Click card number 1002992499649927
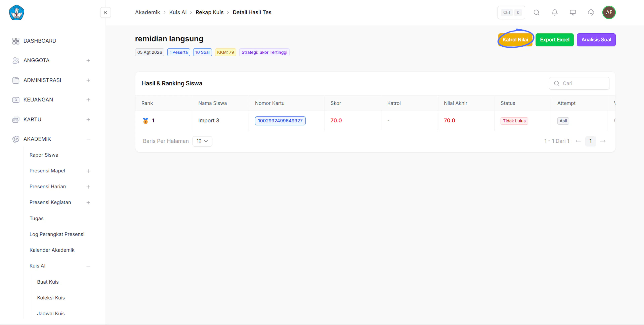This screenshot has height=325, width=644. point(280,121)
